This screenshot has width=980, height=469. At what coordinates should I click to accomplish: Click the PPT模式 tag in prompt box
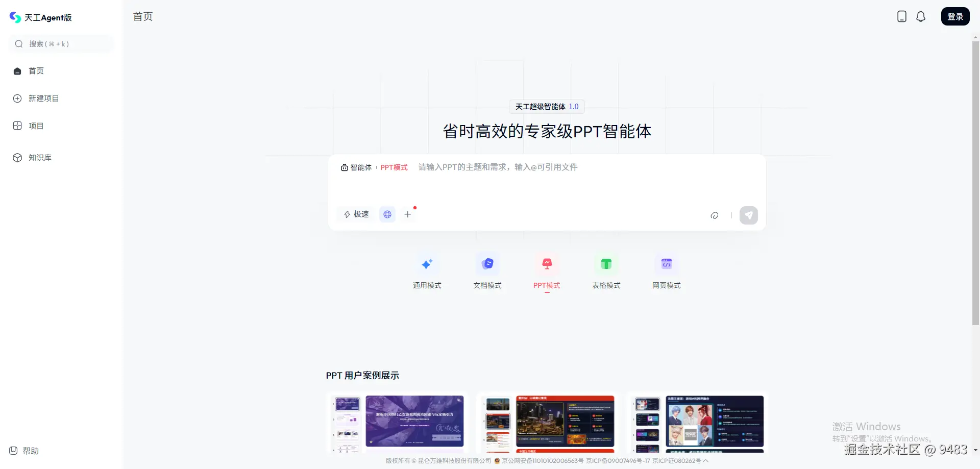pos(394,167)
